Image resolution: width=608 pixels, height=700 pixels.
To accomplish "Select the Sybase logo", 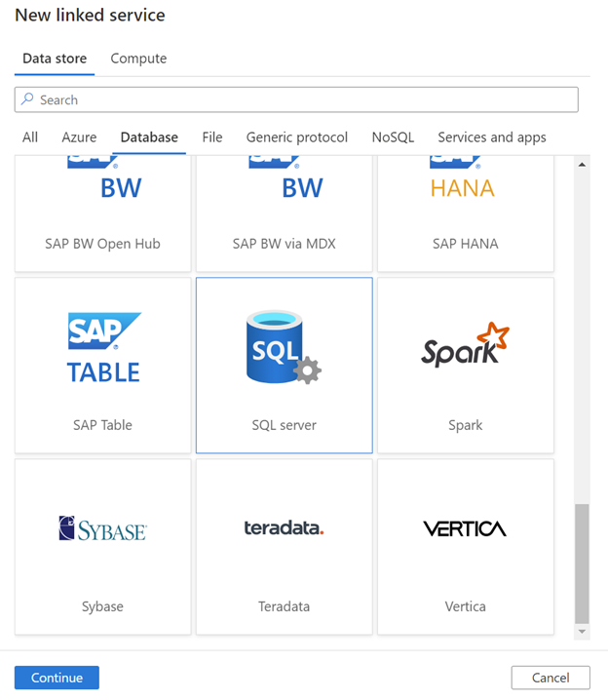I will [102, 528].
